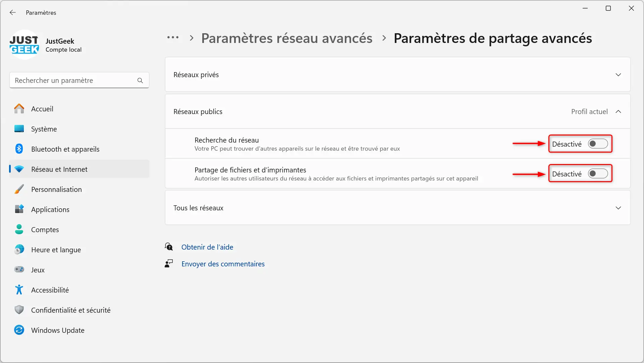644x363 pixels.
Task: Click the back arrow navigation button
Action: click(x=12, y=12)
